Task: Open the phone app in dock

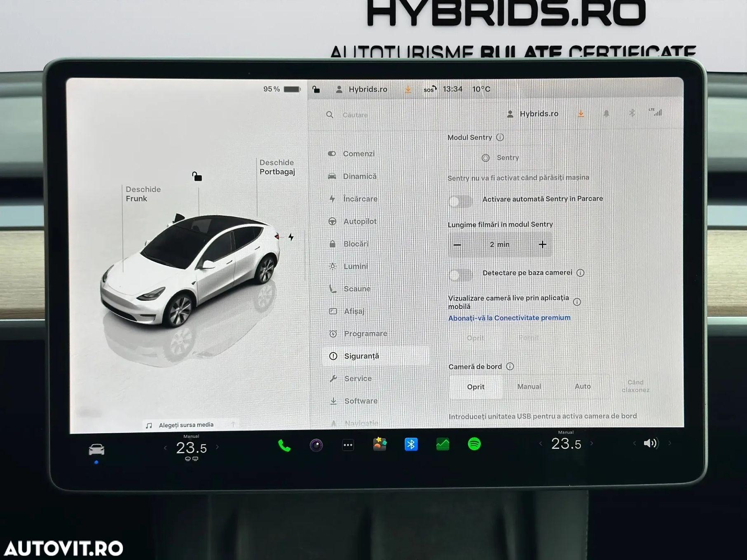Action: point(284,446)
